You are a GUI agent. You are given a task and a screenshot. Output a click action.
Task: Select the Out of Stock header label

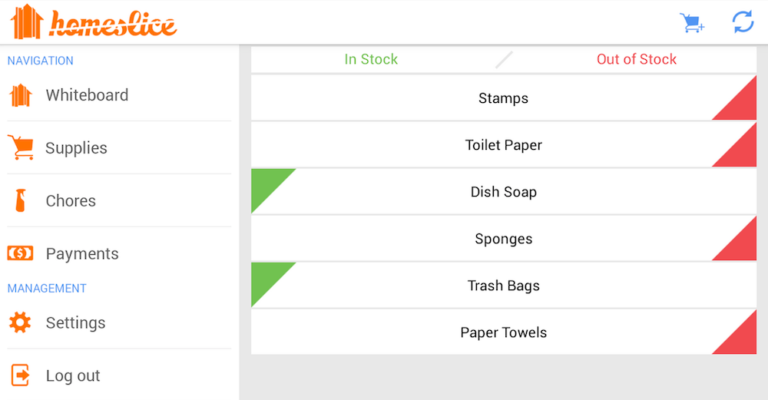point(636,59)
